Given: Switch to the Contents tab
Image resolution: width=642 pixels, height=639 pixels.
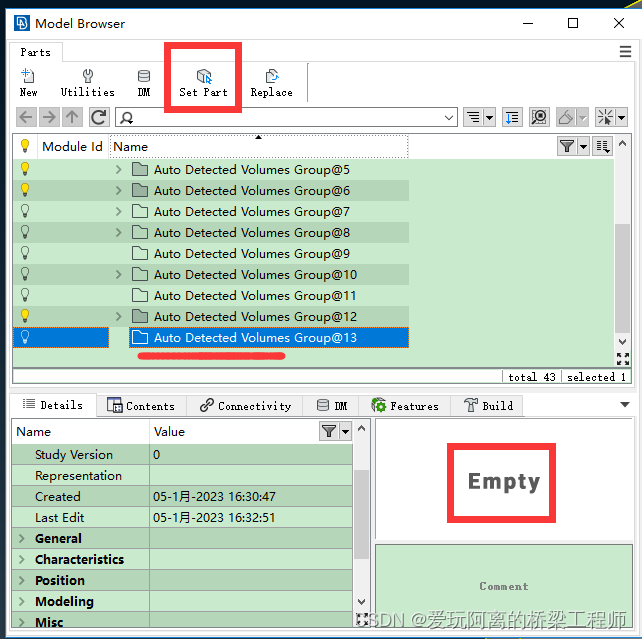Looking at the screenshot, I should tap(141, 406).
